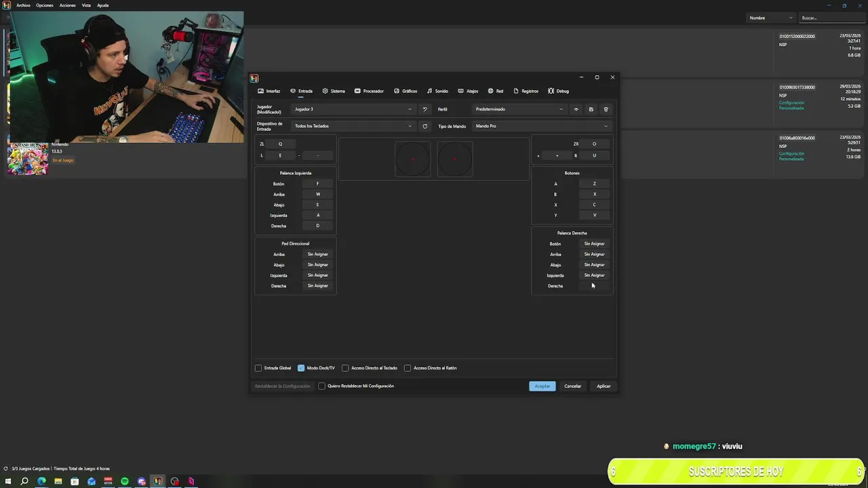Click the view profile eye icon
Viewport: 868px width, 488px height.
pos(576,109)
